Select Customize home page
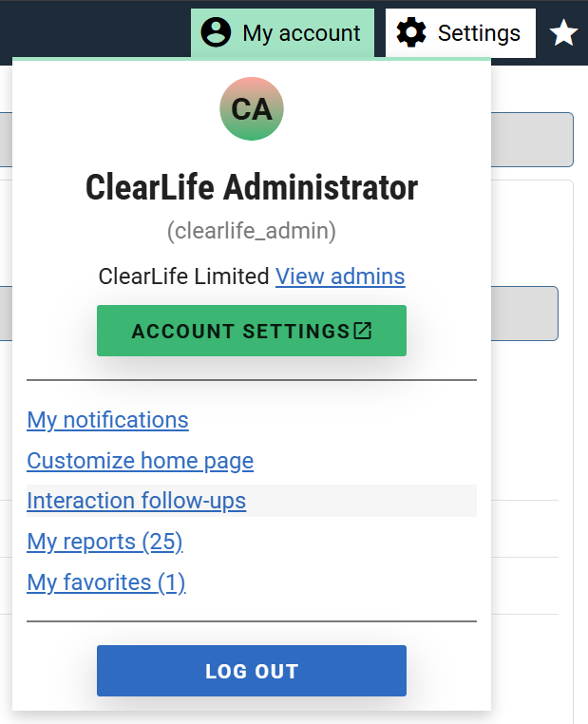The height and width of the screenshot is (724, 588). (x=140, y=461)
